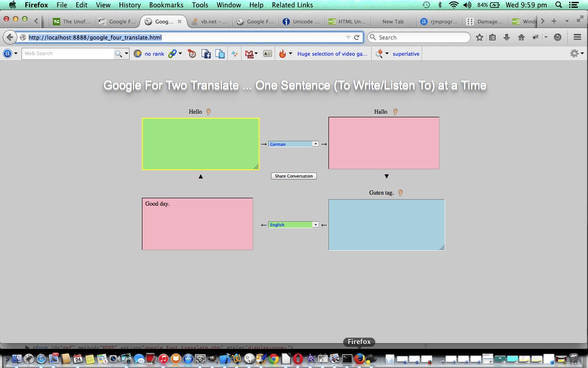
Task: Show bookmarks list icon
Action: [x=492, y=37]
